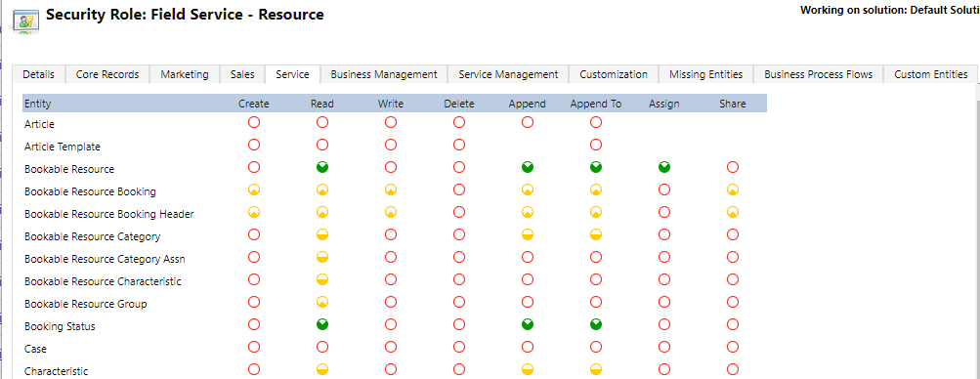The height and width of the screenshot is (379, 980).
Task: Click the Write column header
Action: pos(391,104)
